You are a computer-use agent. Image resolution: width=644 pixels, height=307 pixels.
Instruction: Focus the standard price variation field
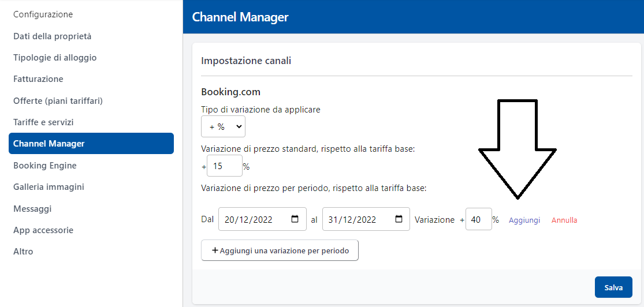tap(224, 166)
